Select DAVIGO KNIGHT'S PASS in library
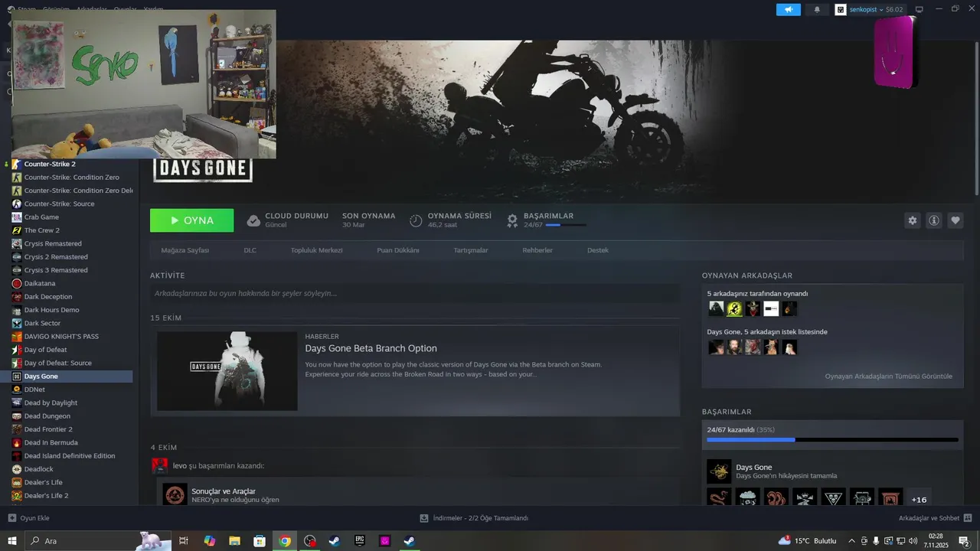The height and width of the screenshot is (551, 980). (61, 336)
